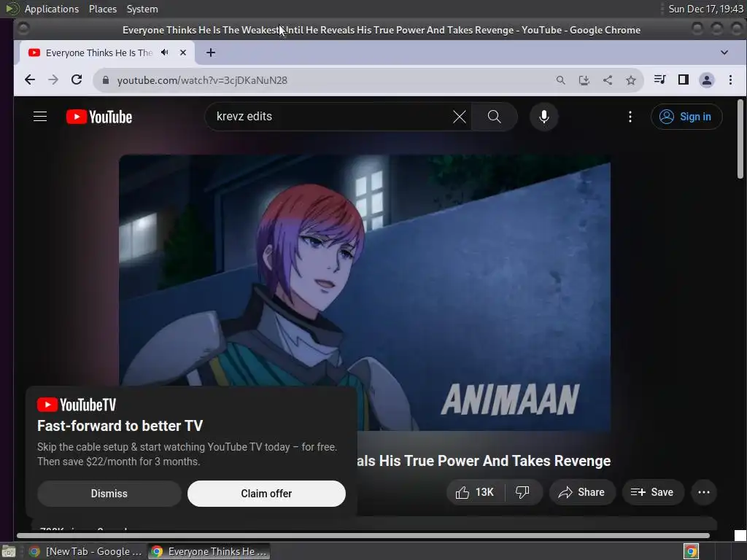The width and height of the screenshot is (747, 560).
Task: Open YouTube settings three-dot menu
Action: (x=630, y=117)
